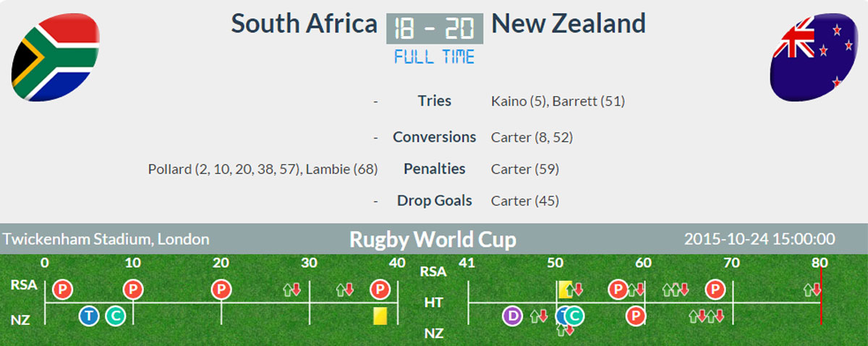The width and height of the screenshot is (868, 346).
Task: Click New Zealand's yellow card before half time
Action: (x=380, y=316)
